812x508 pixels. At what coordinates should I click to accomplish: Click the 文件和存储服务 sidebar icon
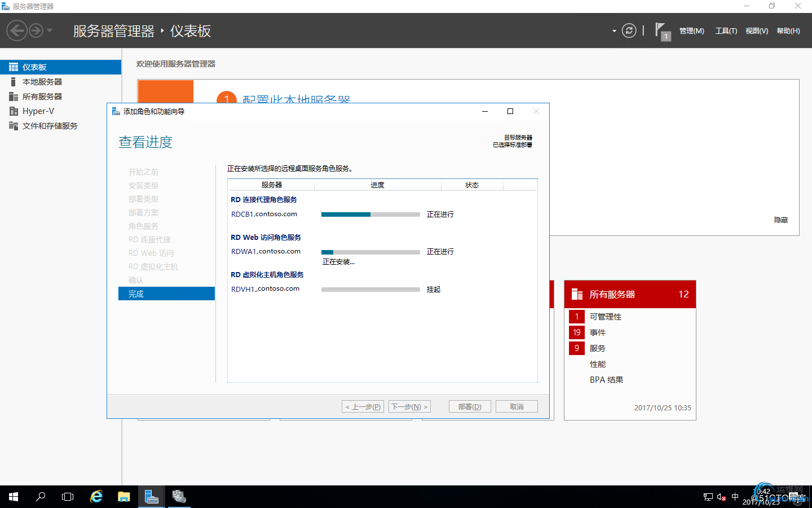point(14,126)
